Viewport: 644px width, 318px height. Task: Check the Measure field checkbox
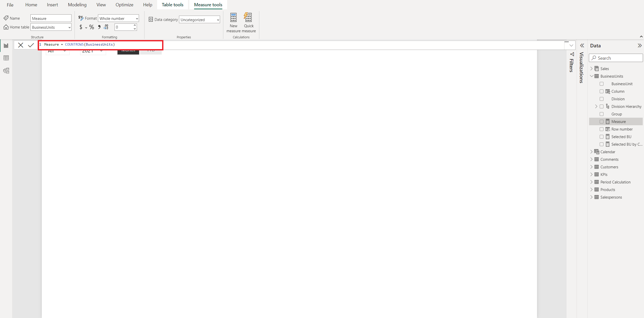602,121
